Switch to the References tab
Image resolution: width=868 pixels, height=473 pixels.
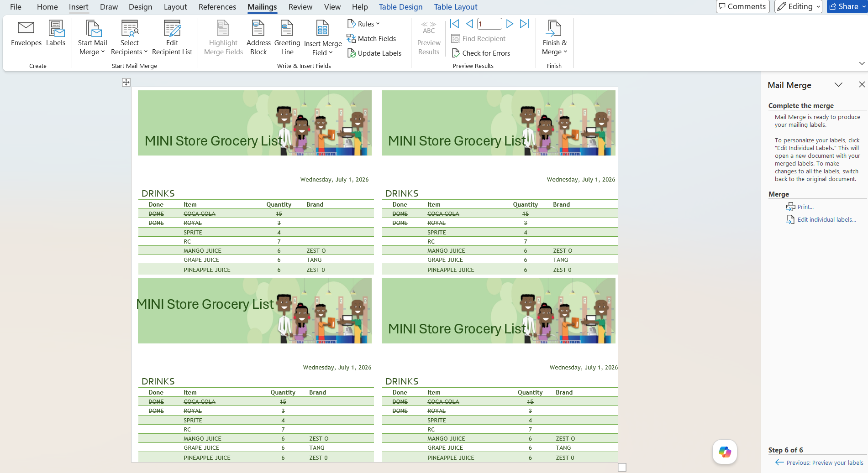pyautogui.click(x=217, y=7)
